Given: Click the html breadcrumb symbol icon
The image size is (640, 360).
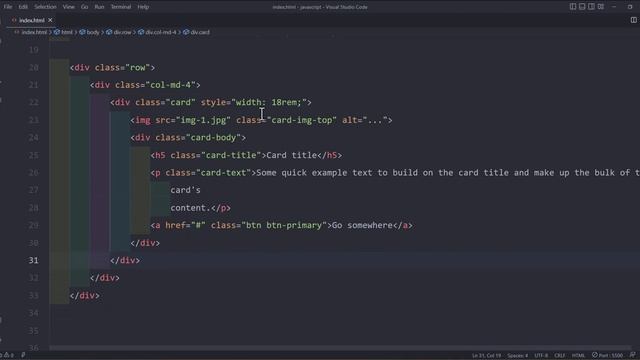Looking at the screenshot, I should [57, 32].
